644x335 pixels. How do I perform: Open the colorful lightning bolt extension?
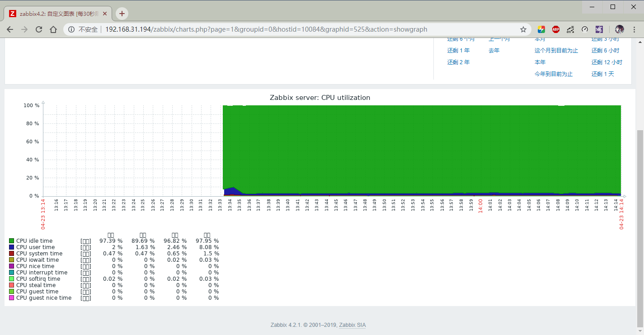coord(541,29)
